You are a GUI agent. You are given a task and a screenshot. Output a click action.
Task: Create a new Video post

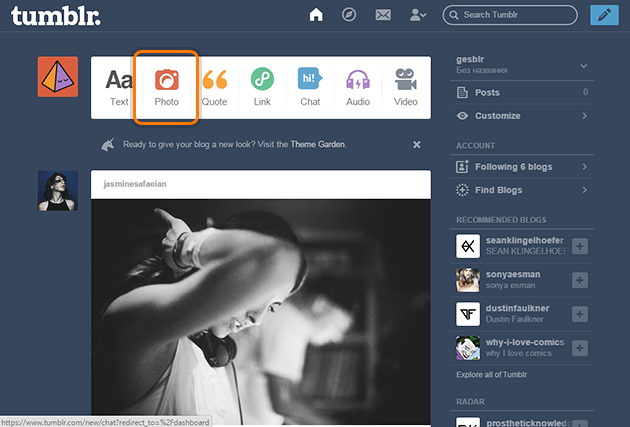(405, 87)
